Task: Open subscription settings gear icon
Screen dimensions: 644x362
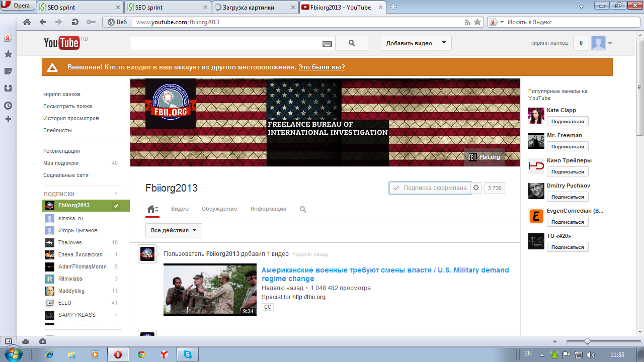Action: point(476,188)
